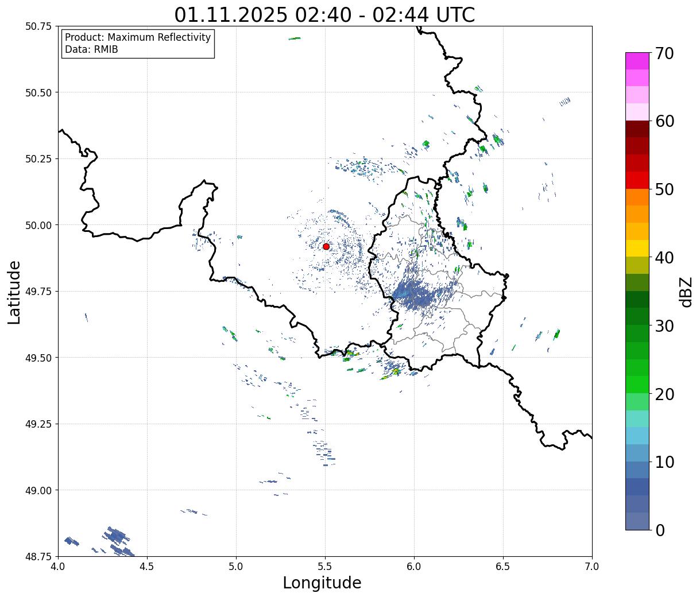Click the longitude tick label 5.0
700x597 pixels.
[x=236, y=566]
